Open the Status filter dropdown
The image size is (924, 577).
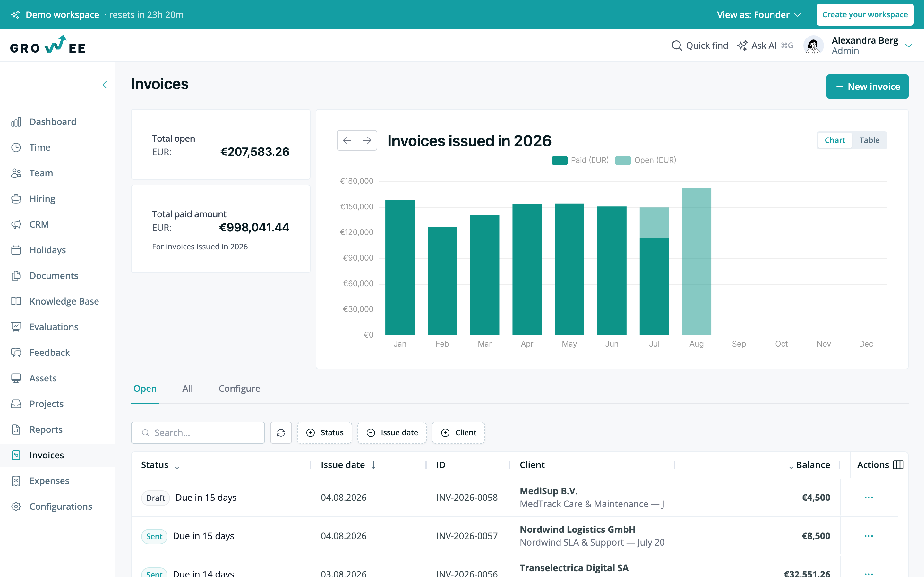325,432
